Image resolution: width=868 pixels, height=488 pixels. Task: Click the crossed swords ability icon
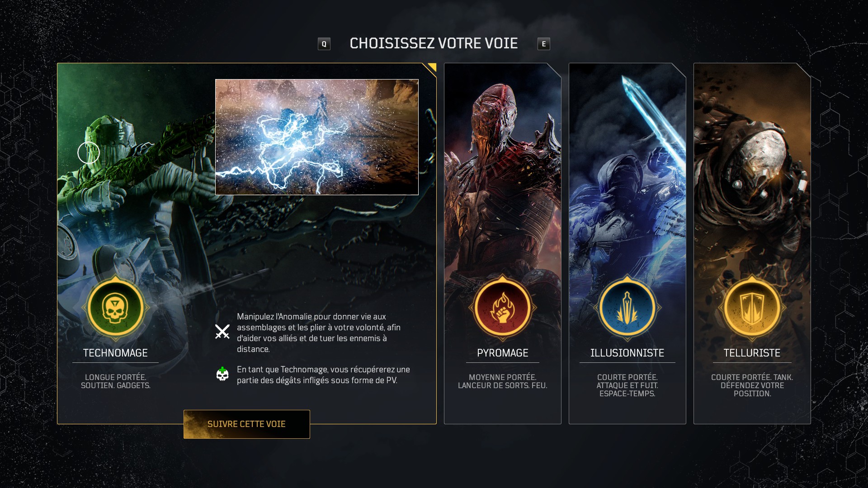222,332
